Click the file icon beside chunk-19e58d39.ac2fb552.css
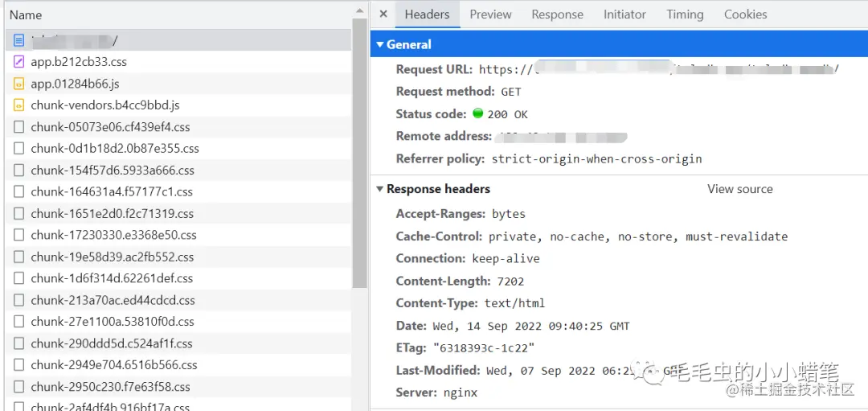This screenshot has height=411, width=868. click(18, 257)
